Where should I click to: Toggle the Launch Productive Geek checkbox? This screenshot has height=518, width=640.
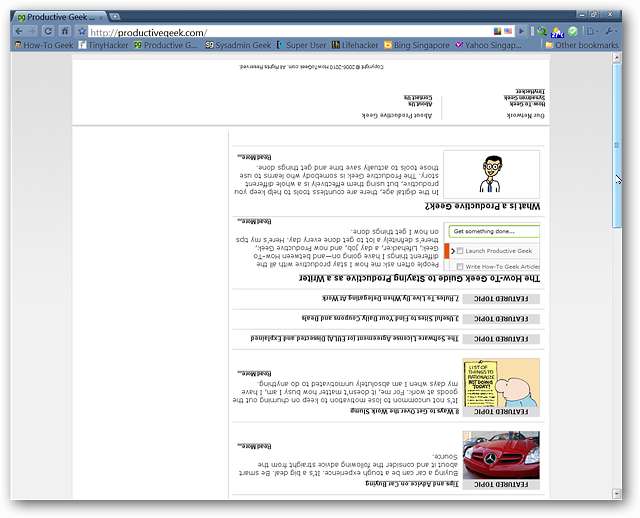(x=460, y=250)
